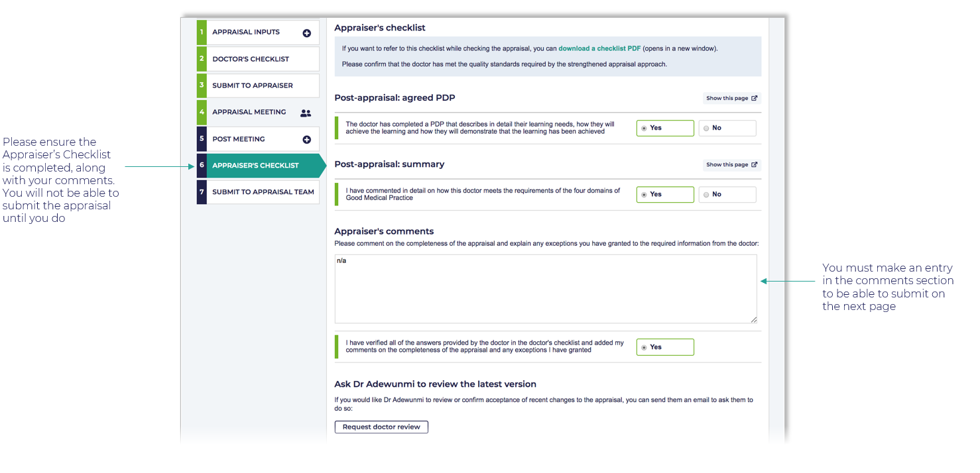Click in the Appraiser's comments text box
Screen dimensions: 980x473
tap(545, 289)
